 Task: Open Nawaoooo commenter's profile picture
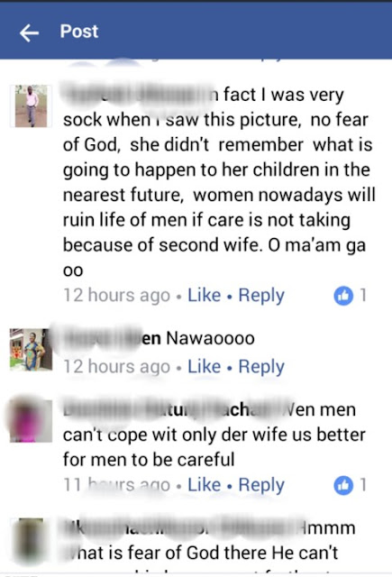(31, 349)
